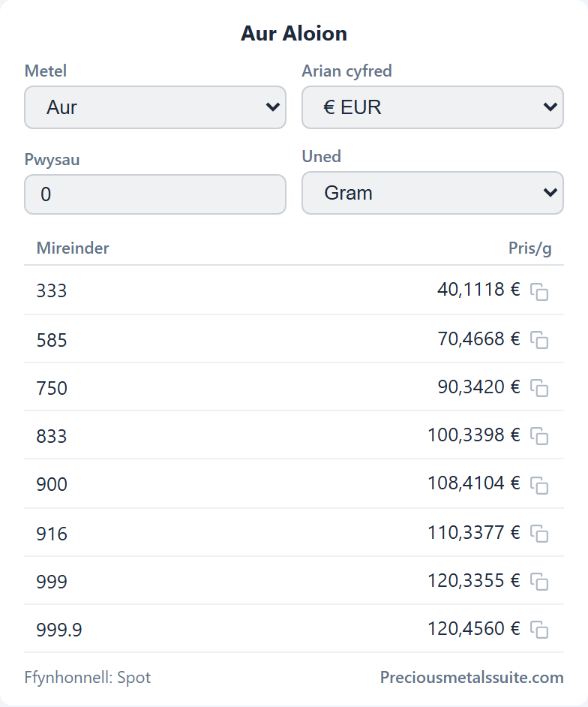
Task: Copy the 999.9 fineness price
Action: tap(539, 630)
